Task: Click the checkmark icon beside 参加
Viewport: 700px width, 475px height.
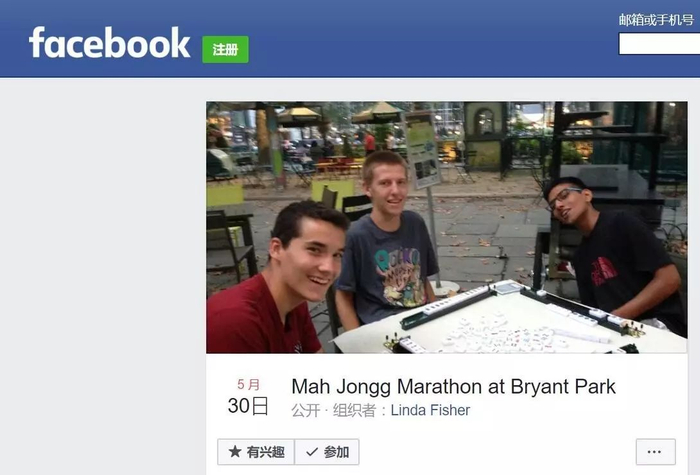Action: 312,452
